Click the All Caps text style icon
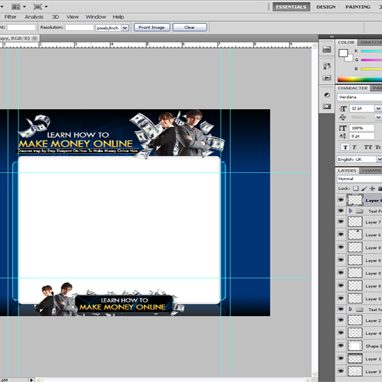 368,147
